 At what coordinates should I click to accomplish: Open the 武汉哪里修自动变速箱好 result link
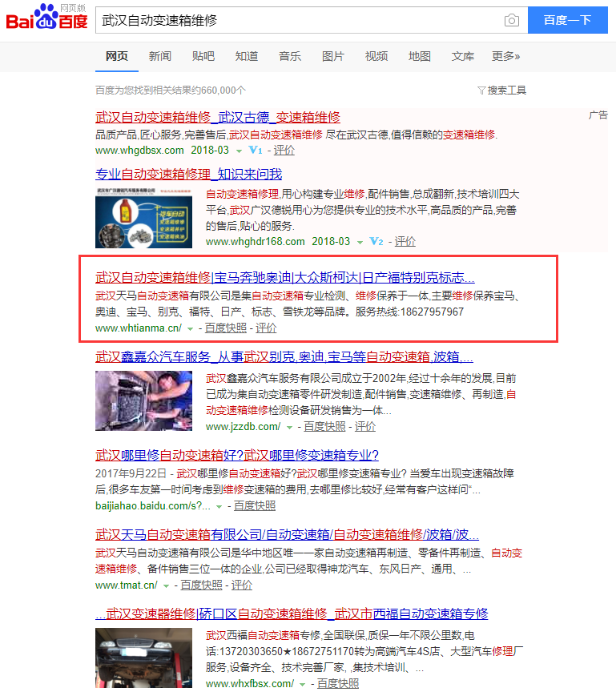click(236, 455)
